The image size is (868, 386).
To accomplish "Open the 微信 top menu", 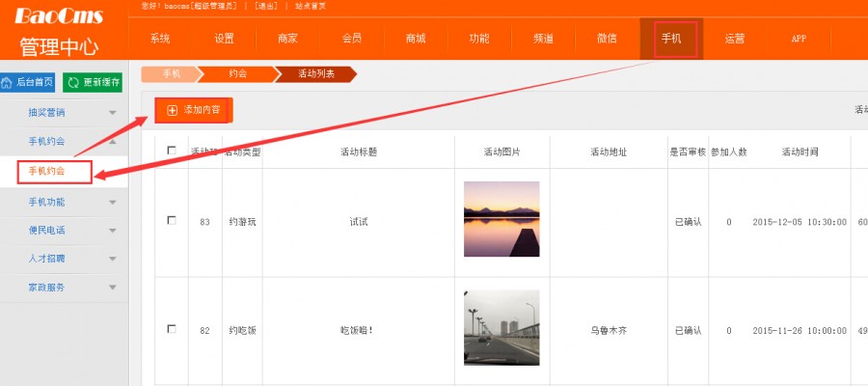I will tap(608, 39).
